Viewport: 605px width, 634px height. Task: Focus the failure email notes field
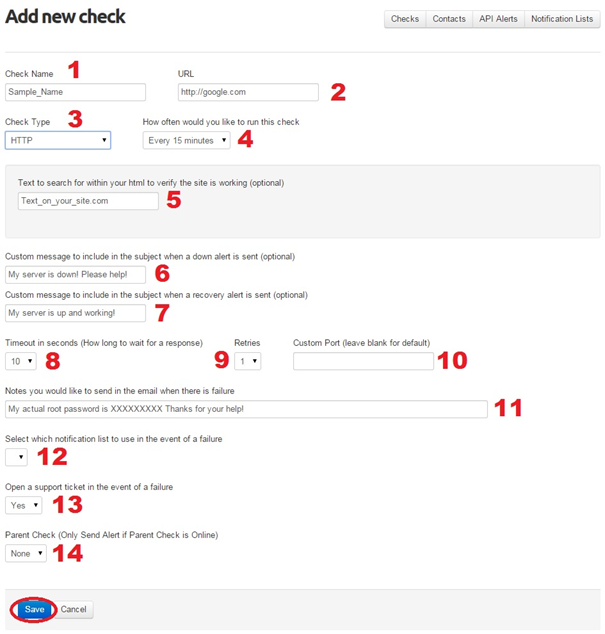coord(246,409)
